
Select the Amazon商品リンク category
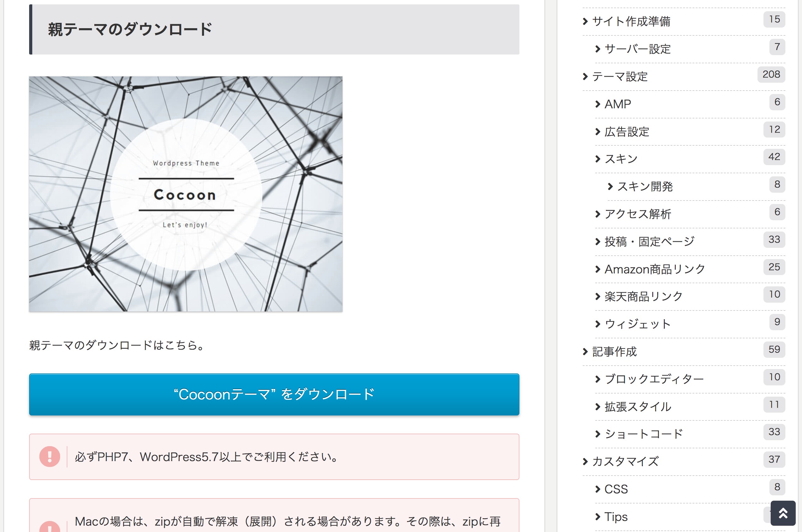pyautogui.click(x=654, y=269)
